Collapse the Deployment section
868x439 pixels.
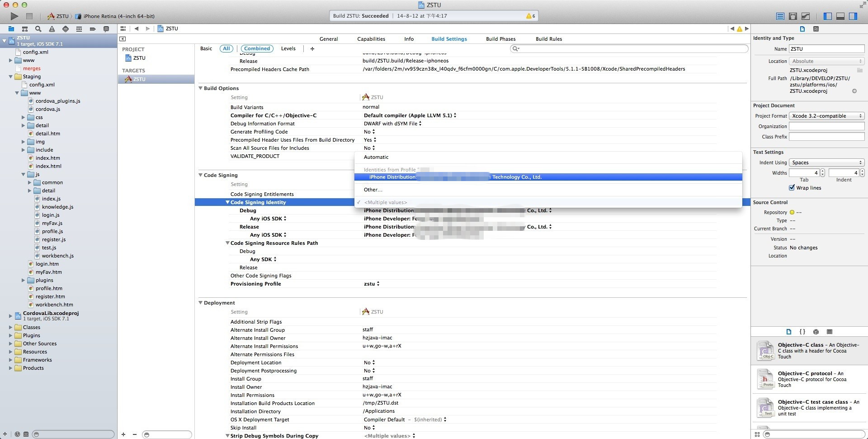(201, 303)
